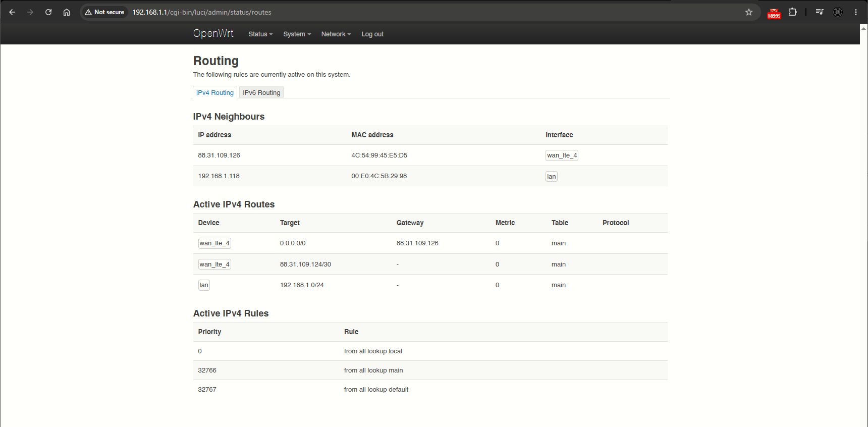Select the IPv4 Routing tab
The height and width of the screenshot is (427, 868).
215,92
